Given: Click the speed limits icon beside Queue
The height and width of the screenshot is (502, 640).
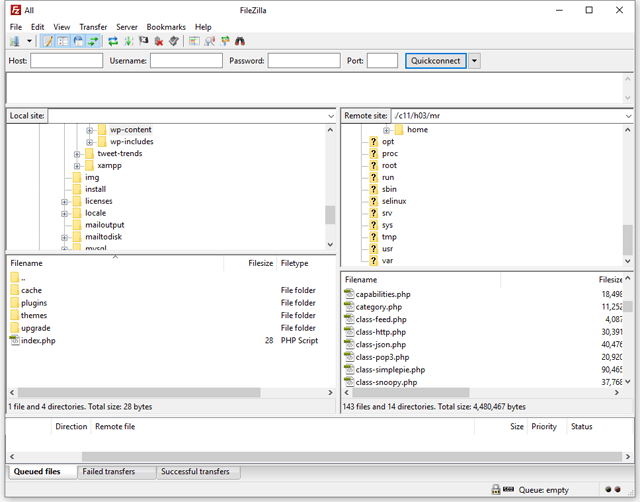Looking at the screenshot, I should 508,489.
